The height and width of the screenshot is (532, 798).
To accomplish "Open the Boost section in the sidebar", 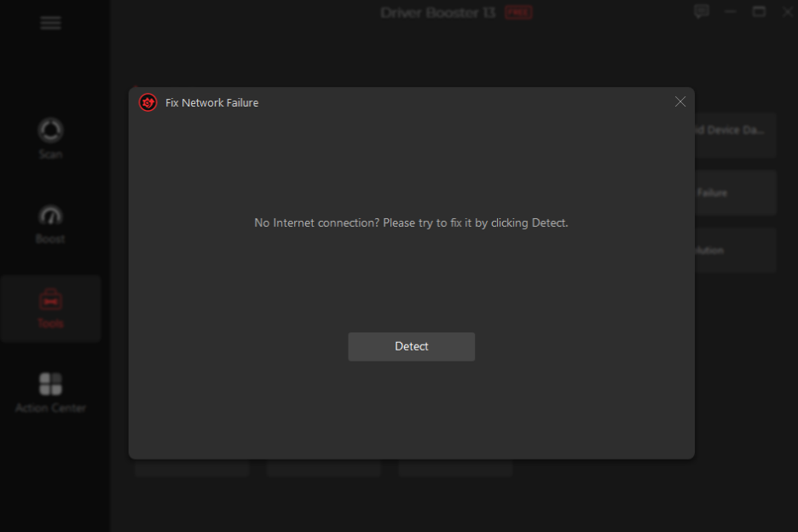I will 50,224.
